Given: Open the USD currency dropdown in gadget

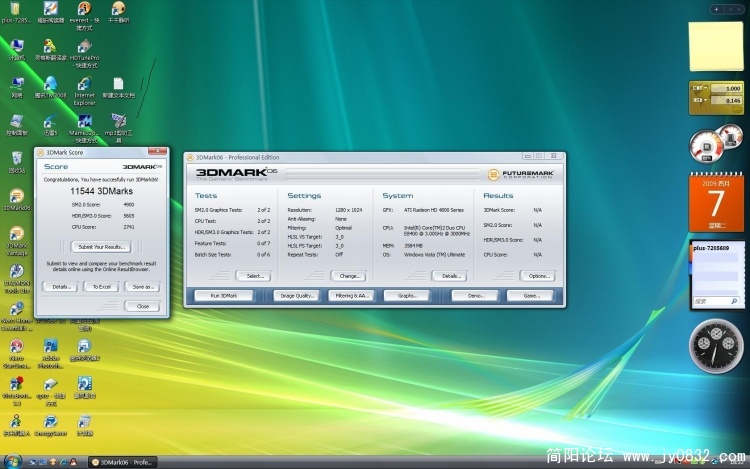Looking at the screenshot, I should pyautogui.click(x=700, y=100).
